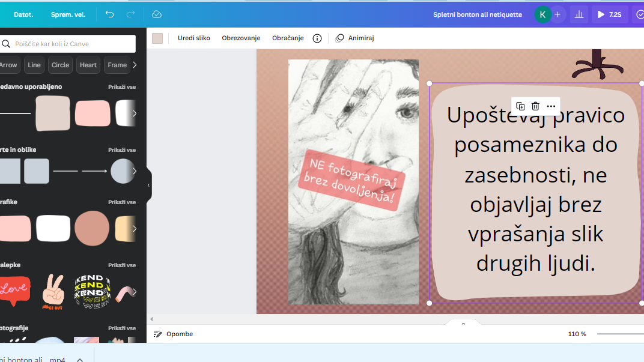
Task: Pick the pink blob recently used element
Action: click(x=93, y=113)
